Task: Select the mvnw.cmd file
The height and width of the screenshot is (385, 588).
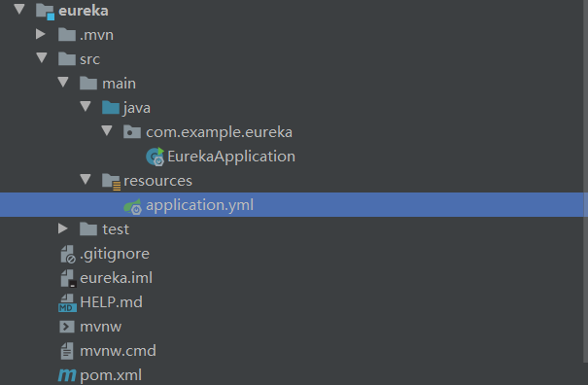Action: 118,351
